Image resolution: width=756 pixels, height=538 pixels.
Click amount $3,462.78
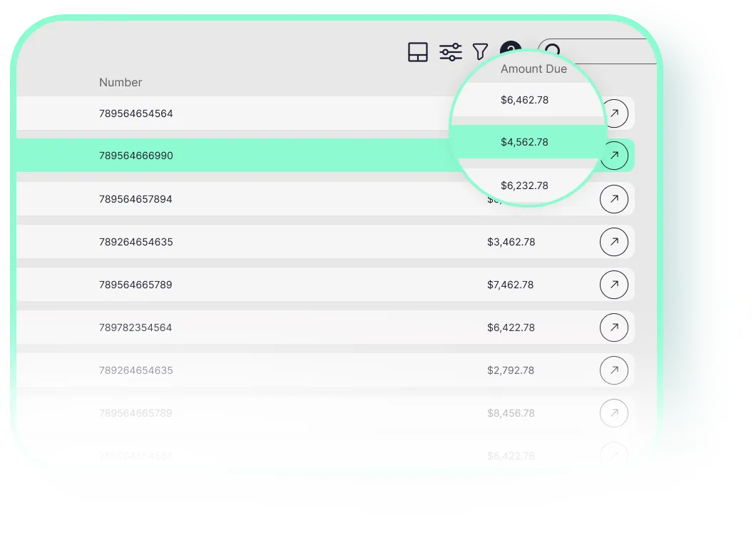(x=511, y=242)
